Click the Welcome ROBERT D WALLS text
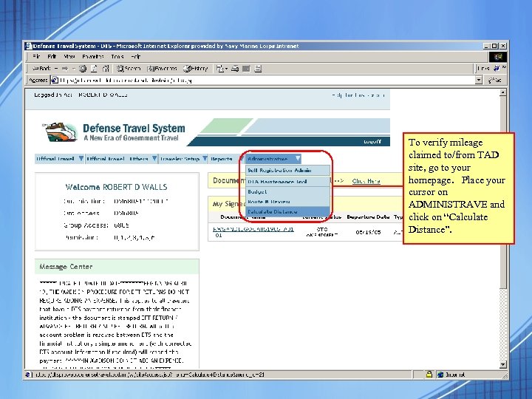Image resolution: width=532 pixels, height=399 pixels. pyautogui.click(x=116, y=187)
